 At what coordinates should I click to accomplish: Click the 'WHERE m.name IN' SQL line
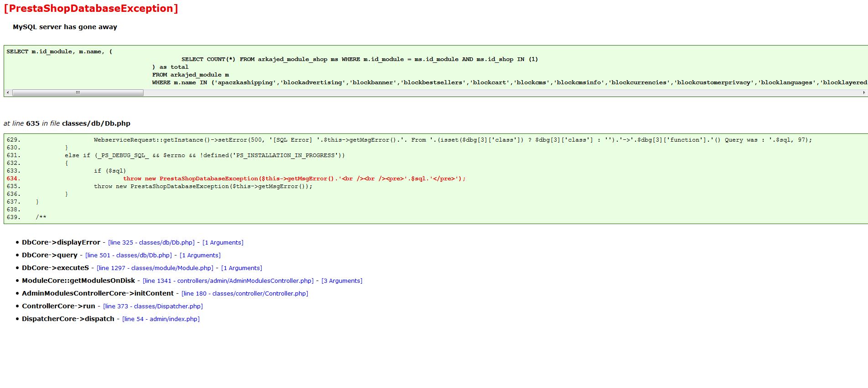510,82
